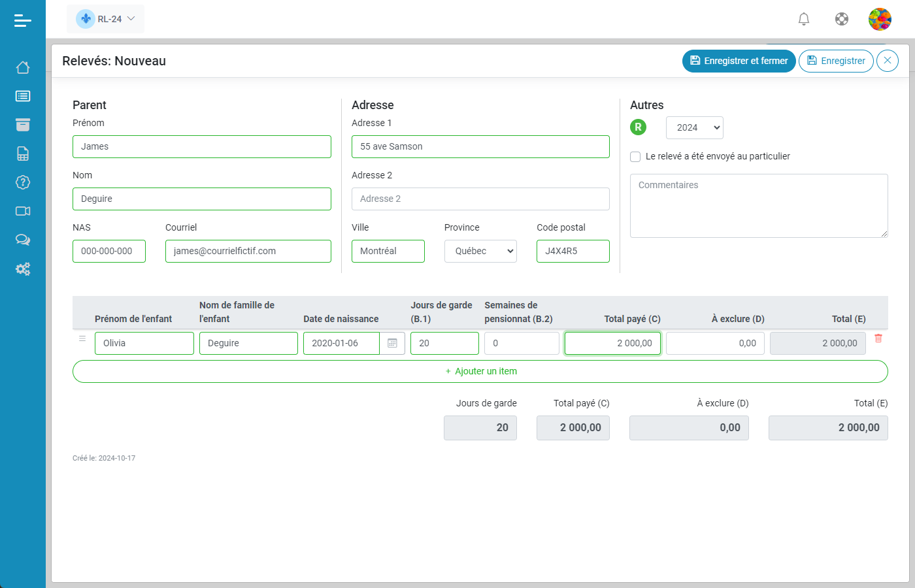This screenshot has height=588, width=915.
Task: Click the Commentaires text area
Action: 758,206
